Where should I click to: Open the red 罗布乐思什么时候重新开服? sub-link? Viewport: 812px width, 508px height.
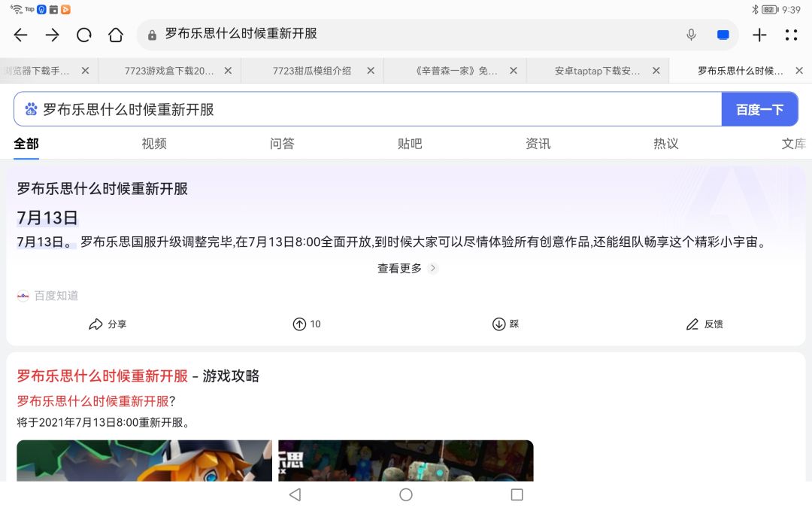point(96,400)
